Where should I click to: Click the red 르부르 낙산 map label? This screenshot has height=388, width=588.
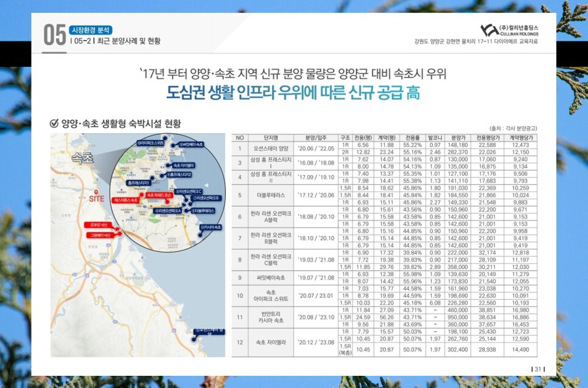(x=98, y=225)
